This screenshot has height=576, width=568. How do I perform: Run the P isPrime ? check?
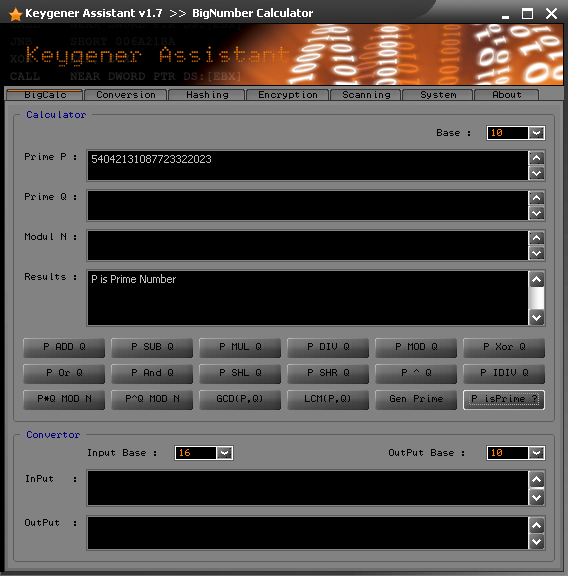click(504, 399)
